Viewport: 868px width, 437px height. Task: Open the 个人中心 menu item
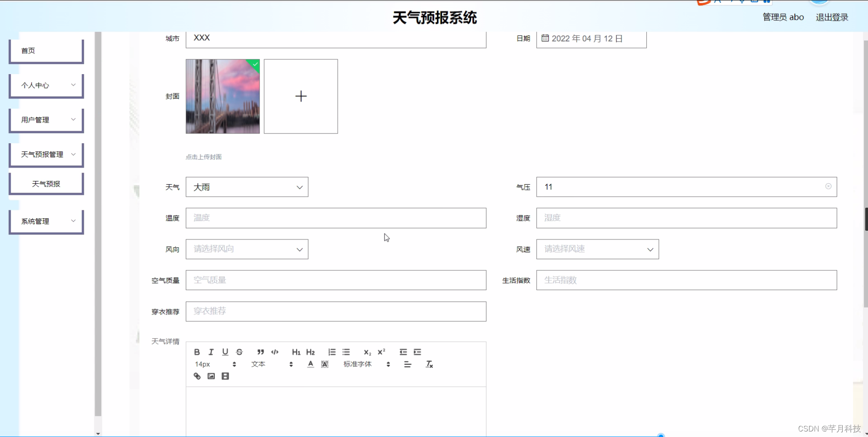[46, 85]
